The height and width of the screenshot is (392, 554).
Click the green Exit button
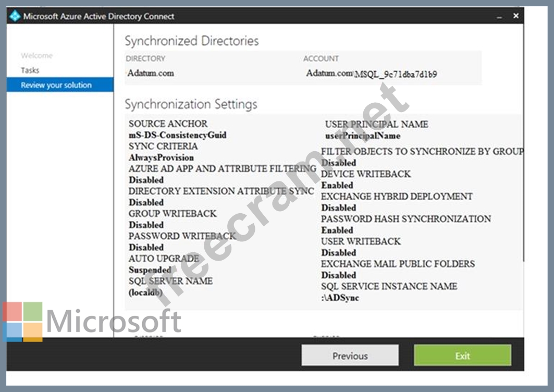pyautogui.click(x=462, y=355)
